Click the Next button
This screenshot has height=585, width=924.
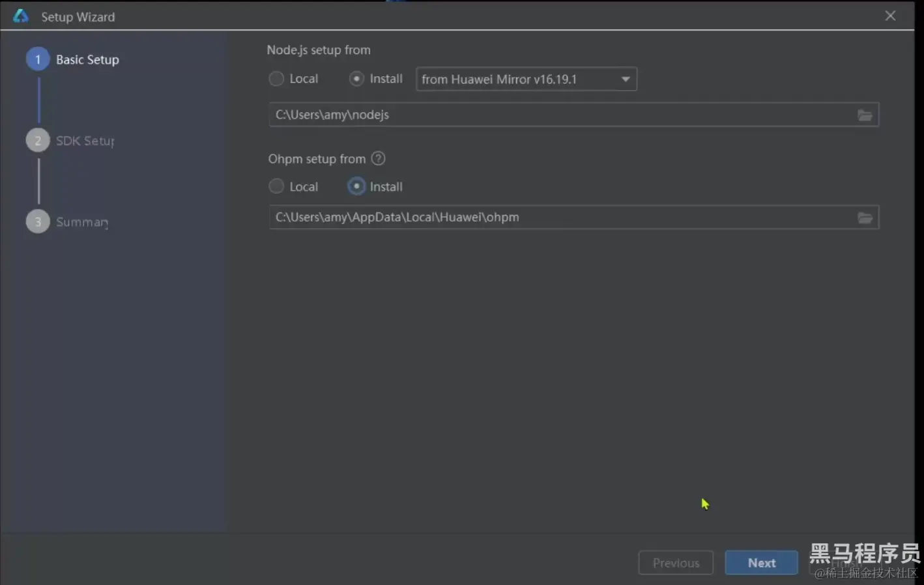(761, 563)
